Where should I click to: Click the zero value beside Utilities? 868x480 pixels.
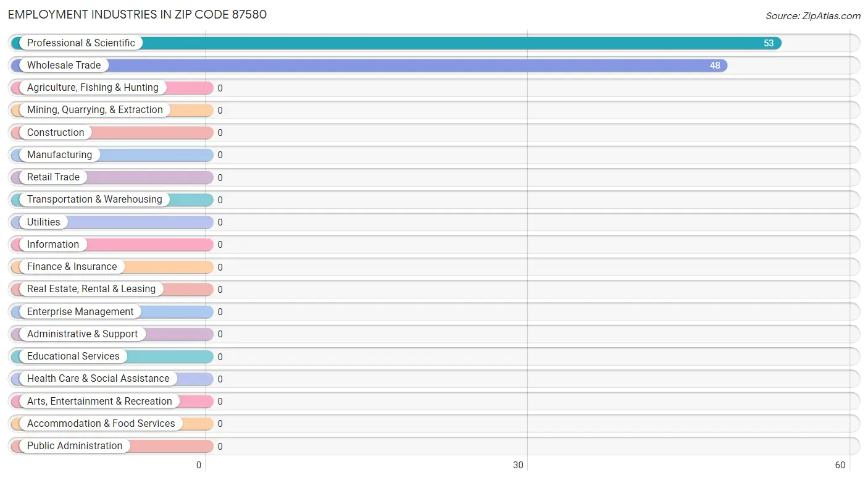220,222
